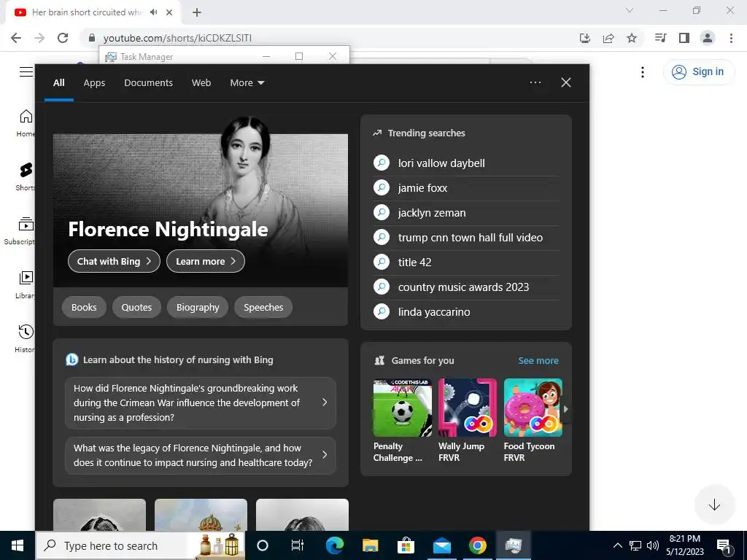This screenshot has height=560, width=747.
Task: Click Chat with Bing button
Action: coord(114,261)
